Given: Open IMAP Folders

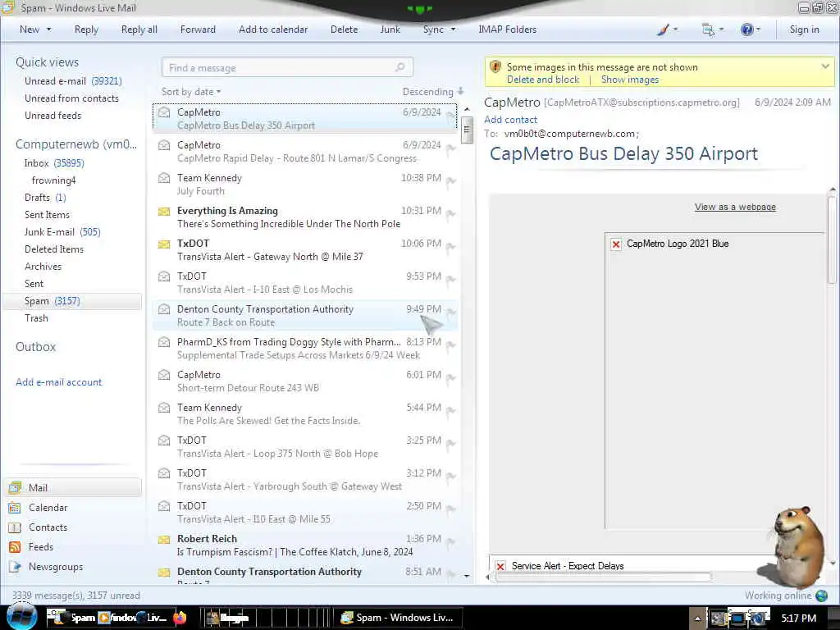Looking at the screenshot, I should point(507,30).
